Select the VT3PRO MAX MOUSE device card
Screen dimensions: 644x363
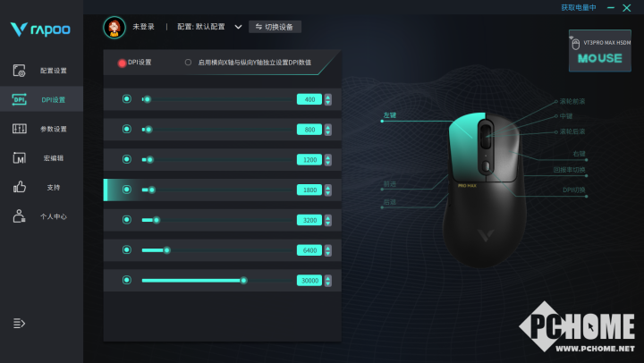click(x=600, y=51)
